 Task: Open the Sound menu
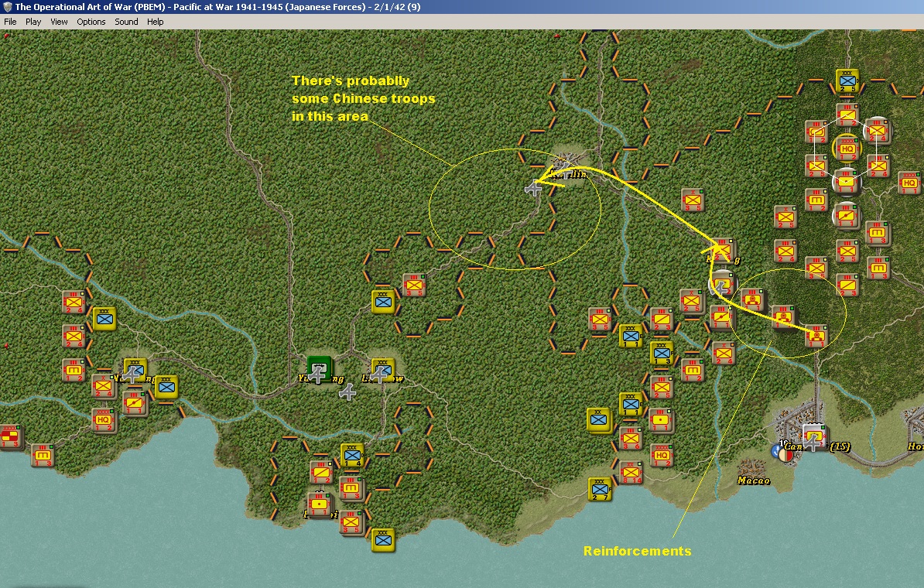[x=126, y=22]
